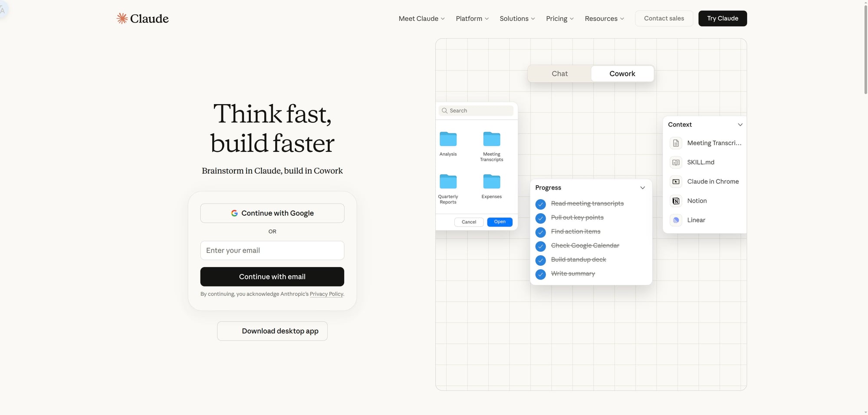Viewport: 868px width, 415px height.
Task: Expand the Meet Claude dropdown menu
Action: pos(421,19)
